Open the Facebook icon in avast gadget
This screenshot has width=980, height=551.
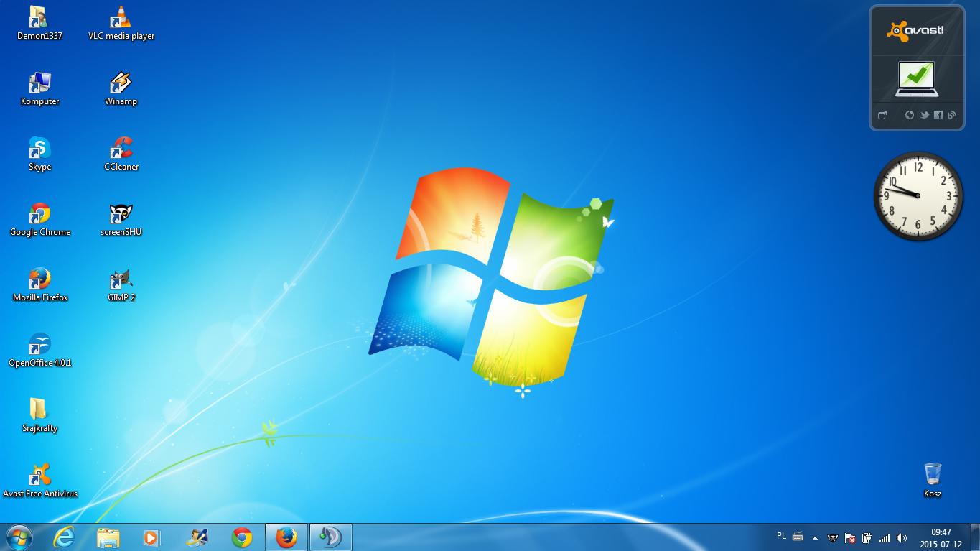tap(938, 115)
